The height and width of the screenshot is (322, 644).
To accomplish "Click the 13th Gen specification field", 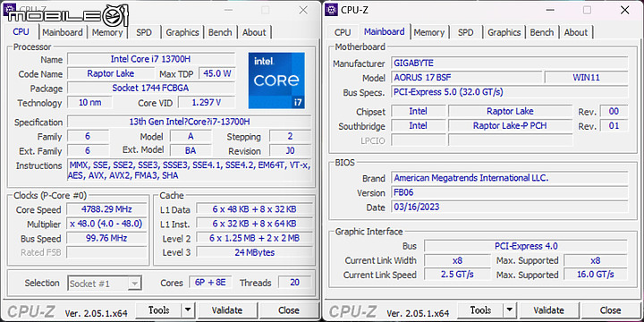I will click(x=190, y=122).
